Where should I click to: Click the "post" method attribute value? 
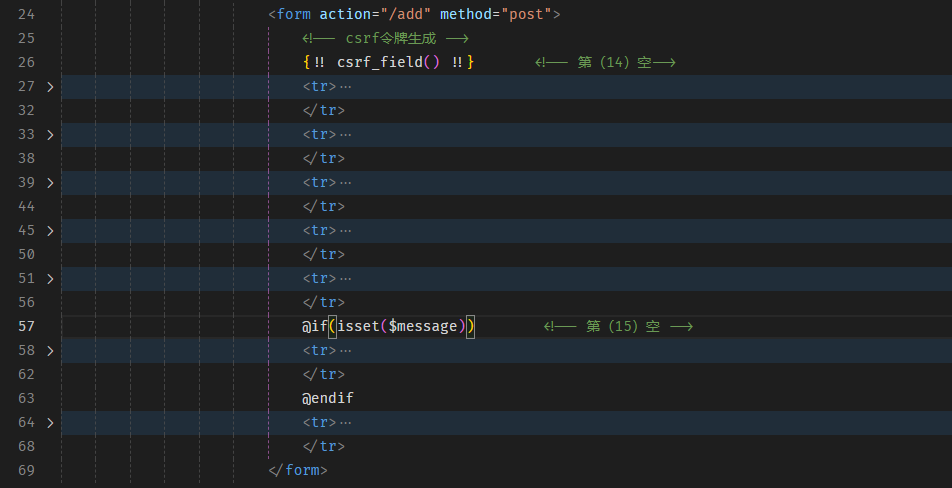tap(526, 14)
